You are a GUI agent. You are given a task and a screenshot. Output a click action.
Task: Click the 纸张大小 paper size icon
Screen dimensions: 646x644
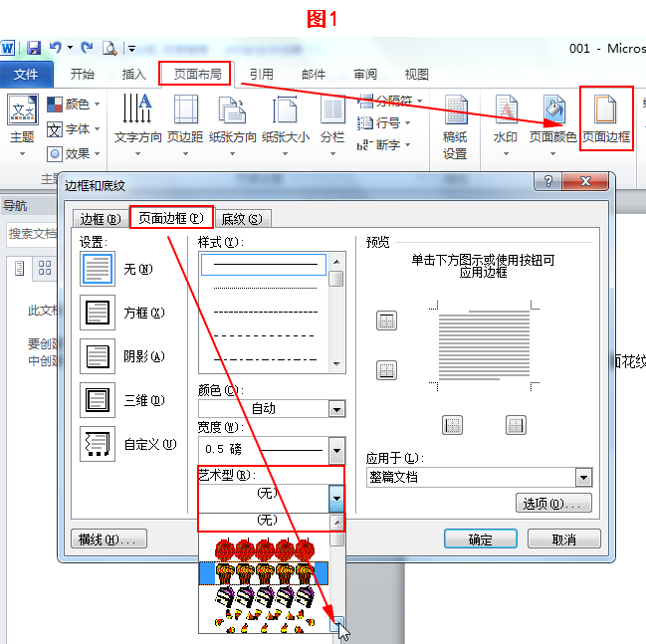(x=285, y=108)
